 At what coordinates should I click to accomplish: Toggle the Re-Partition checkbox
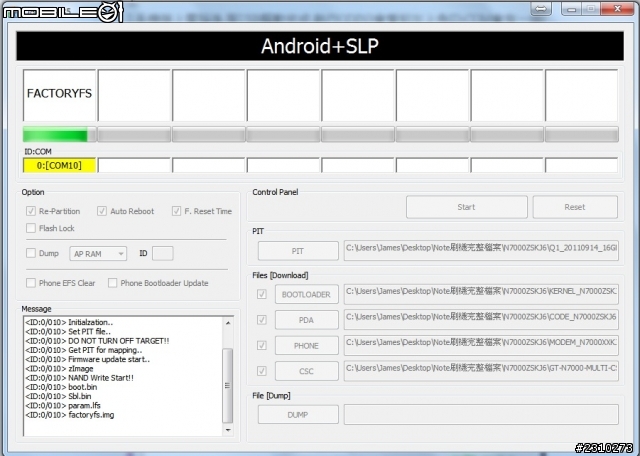pyautogui.click(x=30, y=211)
